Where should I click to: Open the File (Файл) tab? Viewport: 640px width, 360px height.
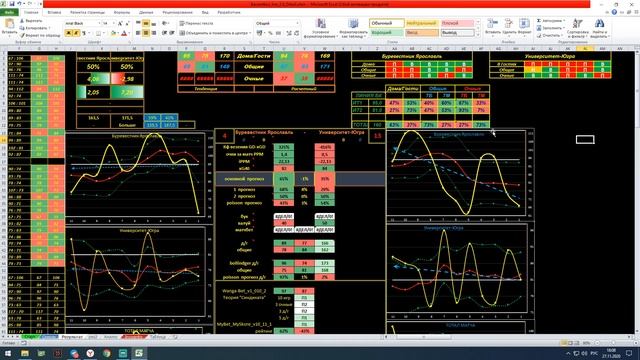tap(9, 13)
